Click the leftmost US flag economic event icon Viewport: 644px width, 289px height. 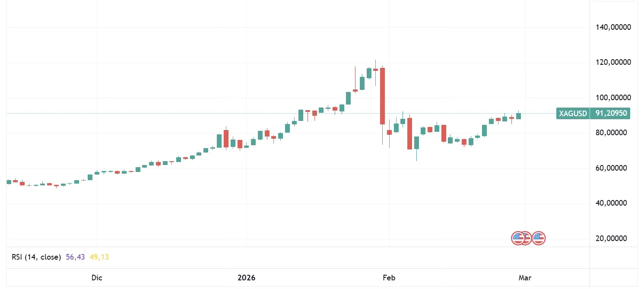[x=517, y=238]
